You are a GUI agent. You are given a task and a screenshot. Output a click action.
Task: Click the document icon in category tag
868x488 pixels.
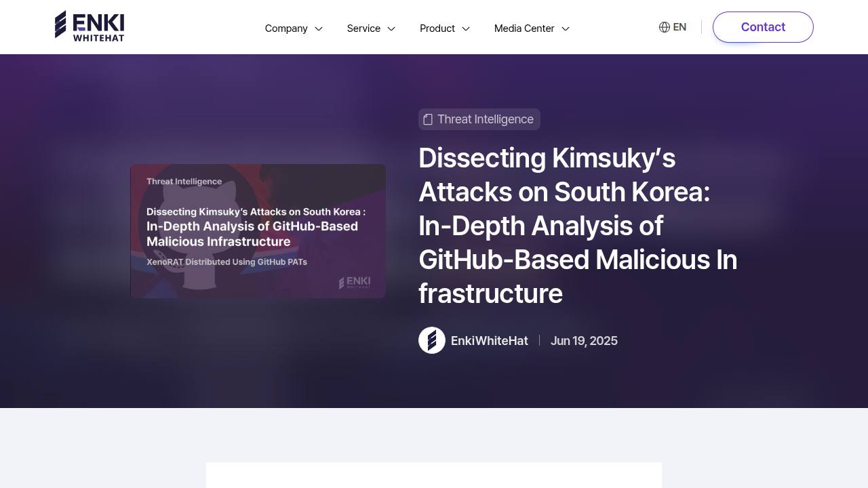coord(428,119)
